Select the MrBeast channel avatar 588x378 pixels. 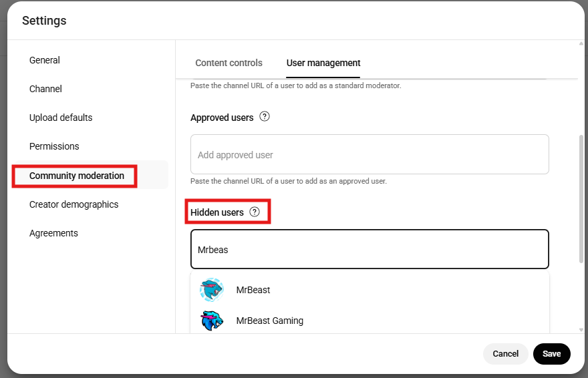[x=212, y=290]
